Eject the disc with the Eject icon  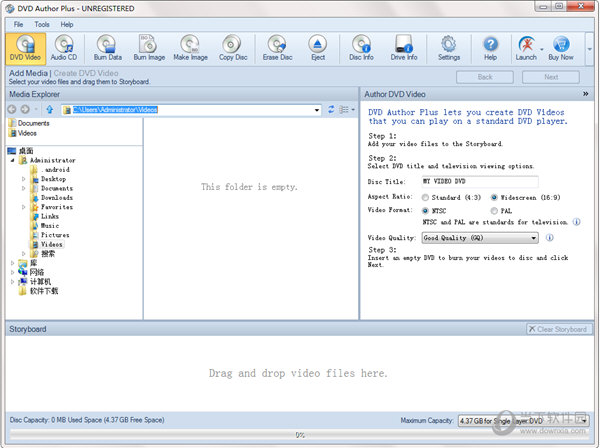point(318,48)
